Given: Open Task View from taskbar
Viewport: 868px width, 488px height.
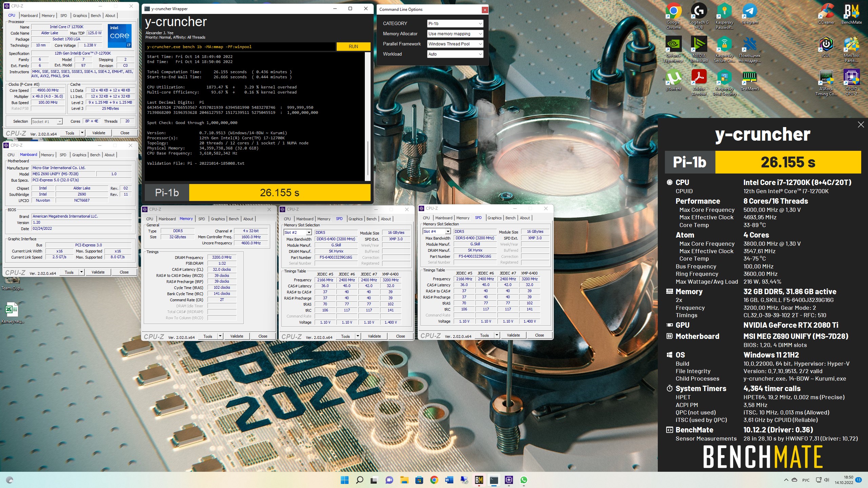Looking at the screenshot, I should click(374, 480).
